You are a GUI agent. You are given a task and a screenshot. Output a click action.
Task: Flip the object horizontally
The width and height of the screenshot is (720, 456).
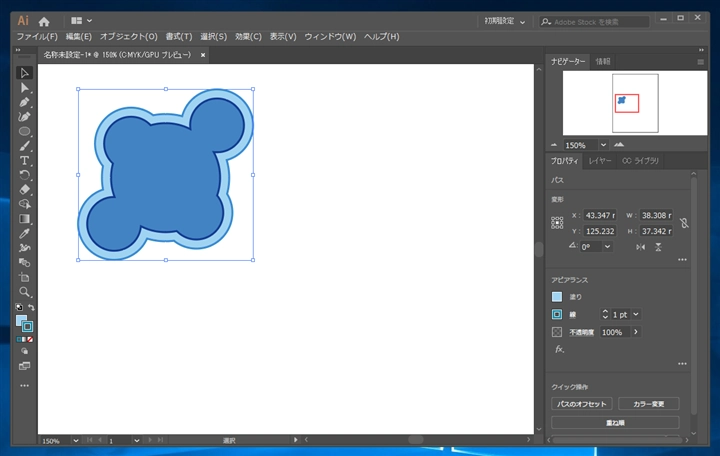641,247
